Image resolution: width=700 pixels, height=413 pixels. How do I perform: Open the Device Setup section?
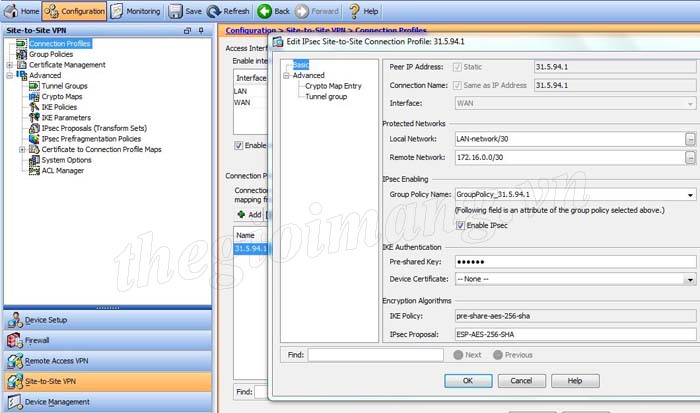pos(108,320)
